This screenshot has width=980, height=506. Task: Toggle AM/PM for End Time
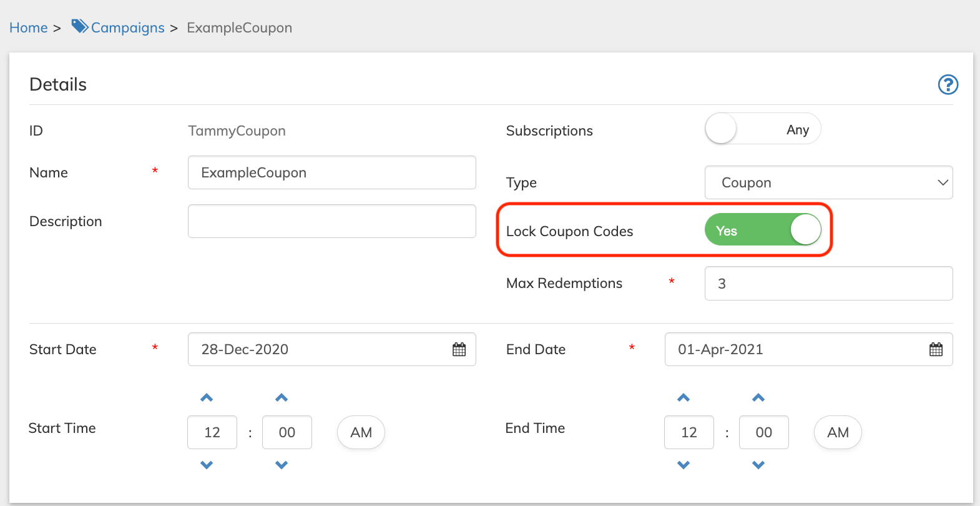coord(838,432)
